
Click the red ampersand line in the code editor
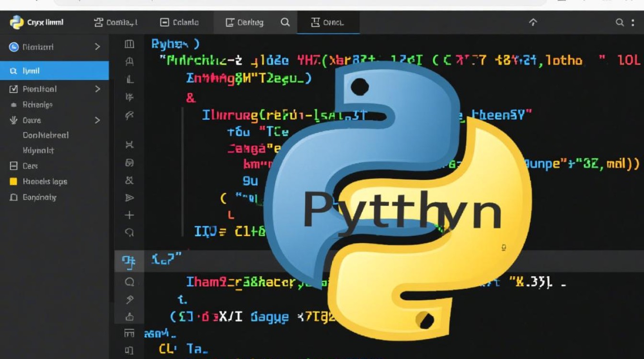(191, 98)
